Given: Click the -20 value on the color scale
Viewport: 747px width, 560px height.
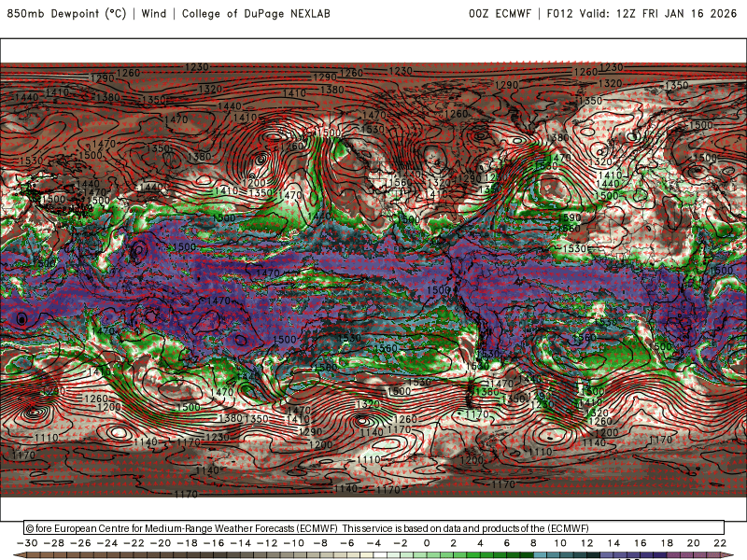Looking at the screenshot, I should tap(161, 543).
